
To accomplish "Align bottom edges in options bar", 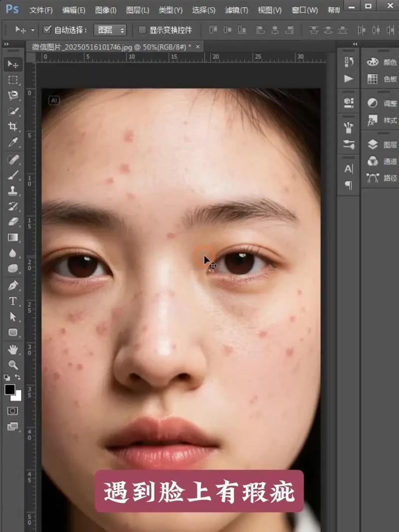I will point(241,30).
